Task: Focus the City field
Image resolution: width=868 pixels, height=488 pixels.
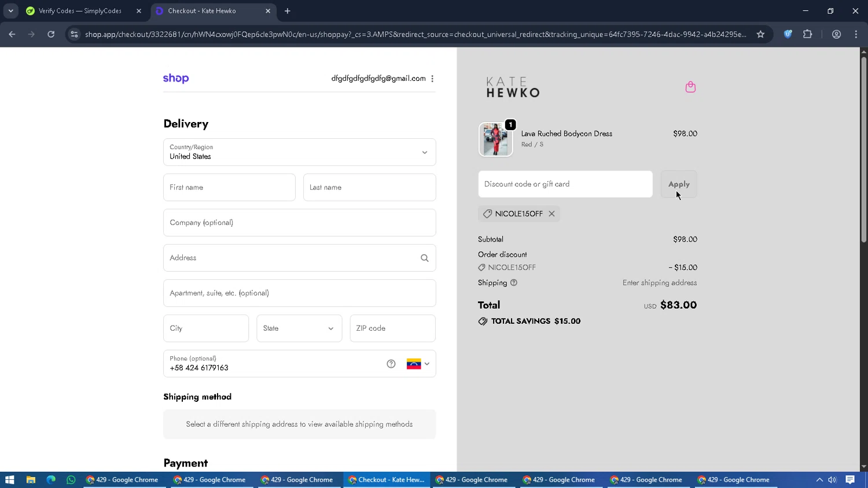Action: point(206,328)
